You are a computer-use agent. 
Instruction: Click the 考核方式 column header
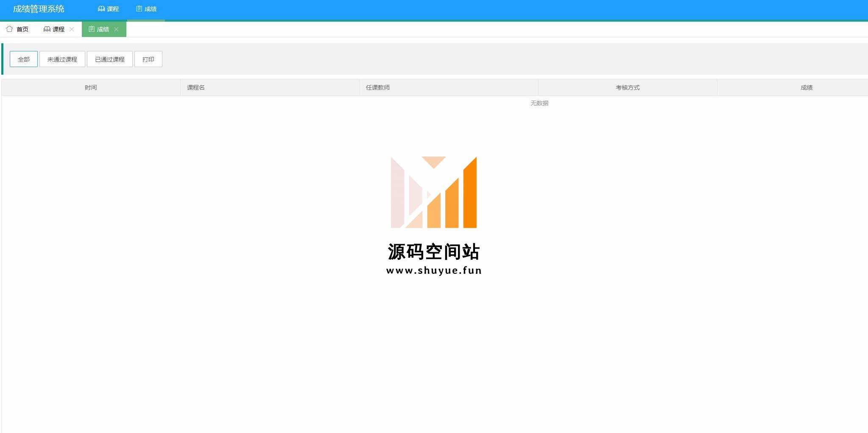click(x=628, y=87)
